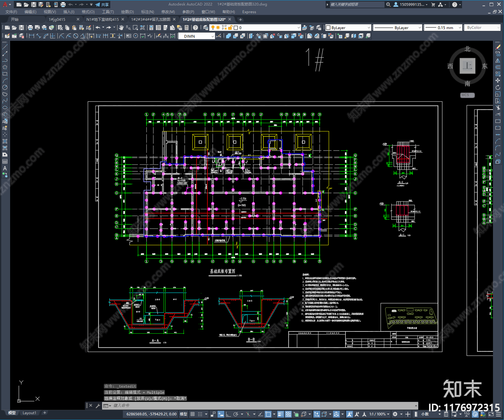Image resolution: width=504 pixels, height=420 pixels.
Task: Switch to the Layout1 tab
Action: click(29, 413)
